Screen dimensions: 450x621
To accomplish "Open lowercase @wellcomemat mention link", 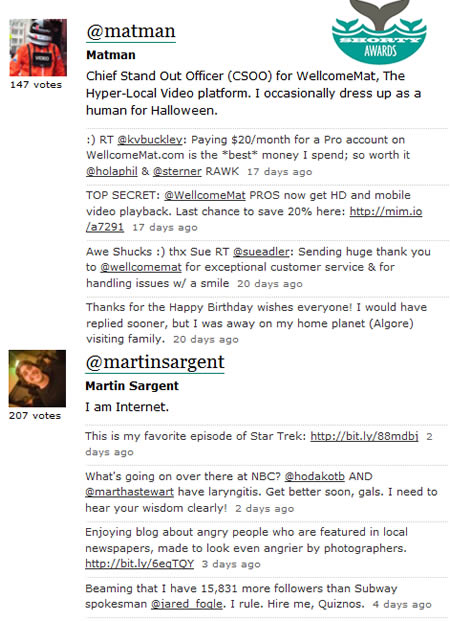I will click(x=141, y=267).
